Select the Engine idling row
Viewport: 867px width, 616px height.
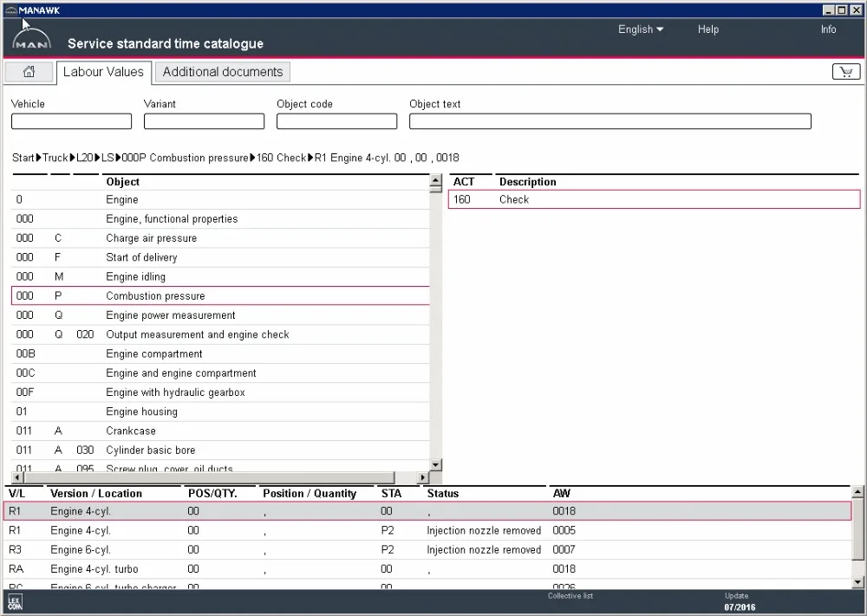(220, 276)
